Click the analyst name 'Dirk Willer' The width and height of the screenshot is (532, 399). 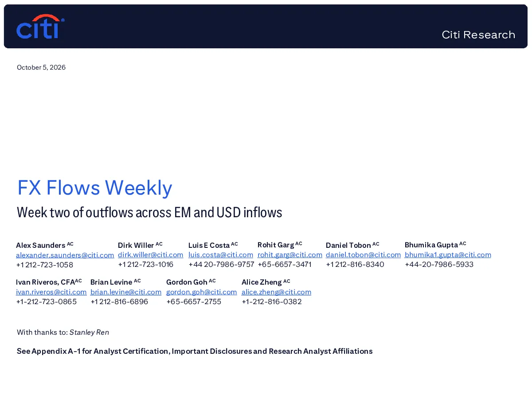136,245
